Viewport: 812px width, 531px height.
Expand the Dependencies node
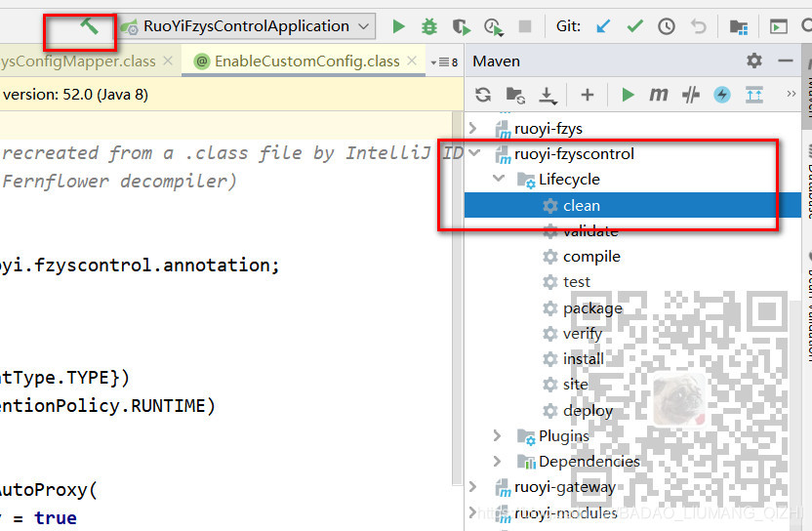(497, 461)
